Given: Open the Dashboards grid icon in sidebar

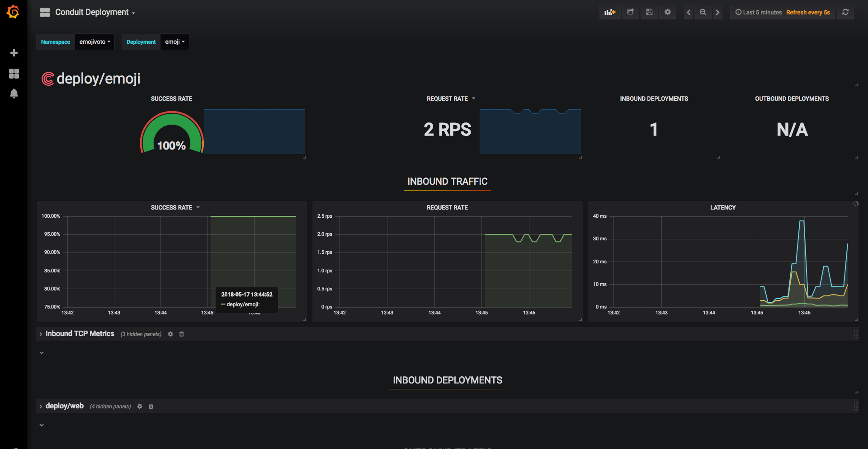Looking at the screenshot, I should [x=14, y=74].
